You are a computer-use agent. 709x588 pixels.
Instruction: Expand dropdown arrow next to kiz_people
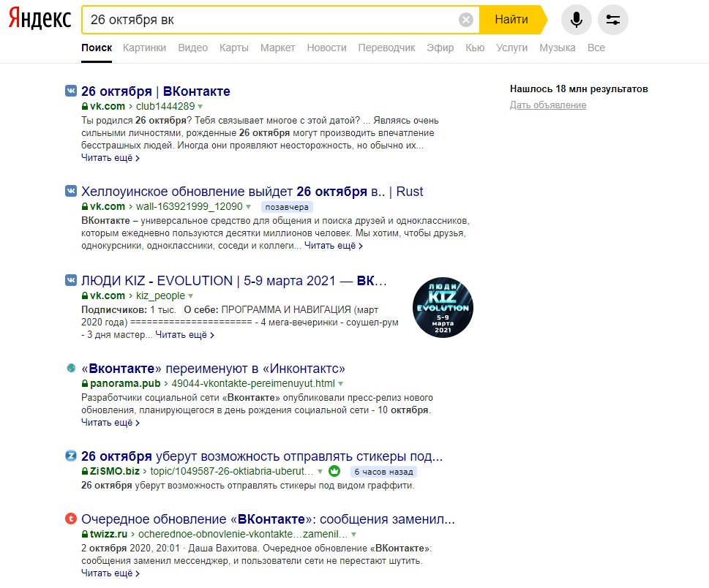click(x=191, y=296)
